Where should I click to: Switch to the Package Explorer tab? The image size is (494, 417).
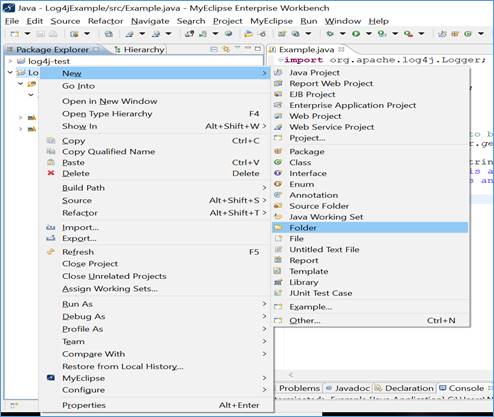click(52, 50)
